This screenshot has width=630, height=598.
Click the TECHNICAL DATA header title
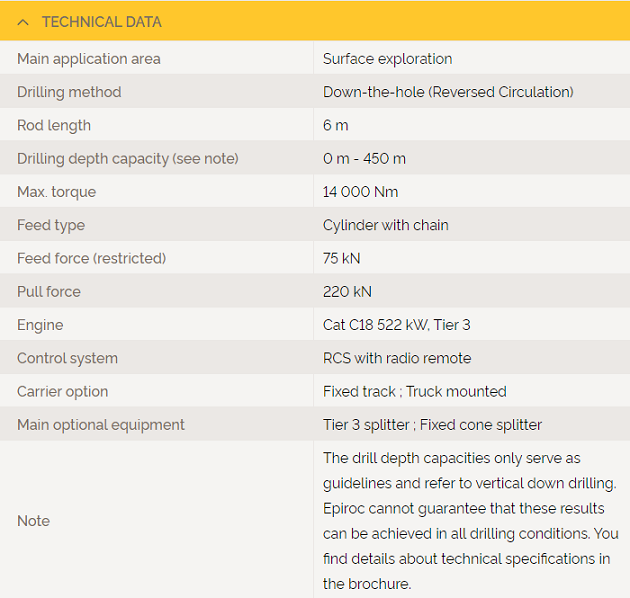click(x=102, y=22)
